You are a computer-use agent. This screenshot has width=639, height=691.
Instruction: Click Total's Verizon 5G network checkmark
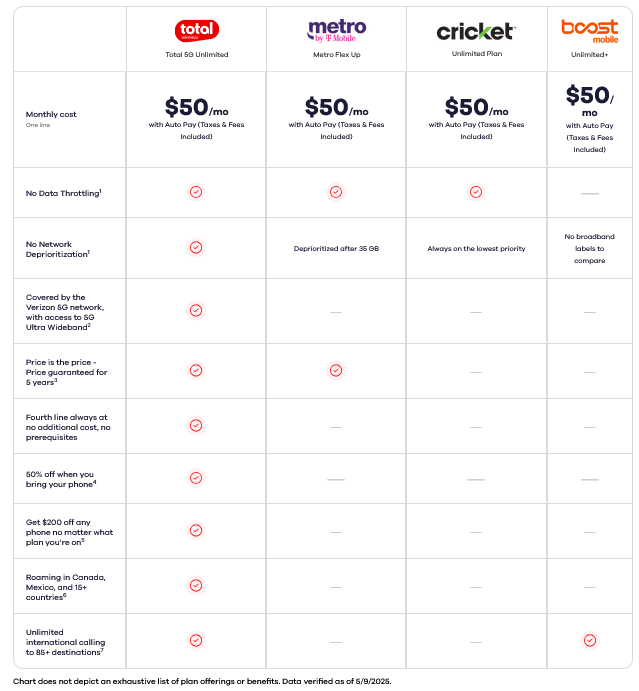[196, 311]
